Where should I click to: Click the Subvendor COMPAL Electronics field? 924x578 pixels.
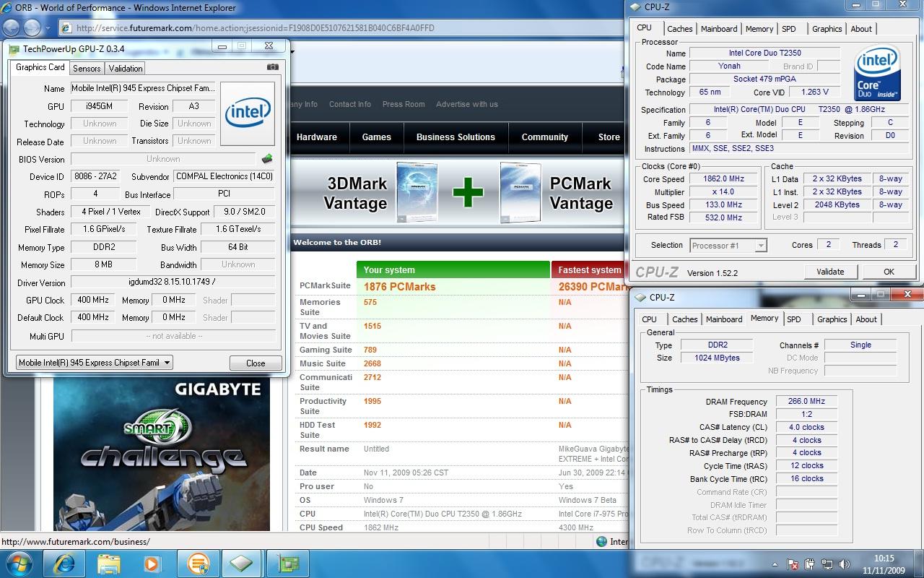point(224,176)
